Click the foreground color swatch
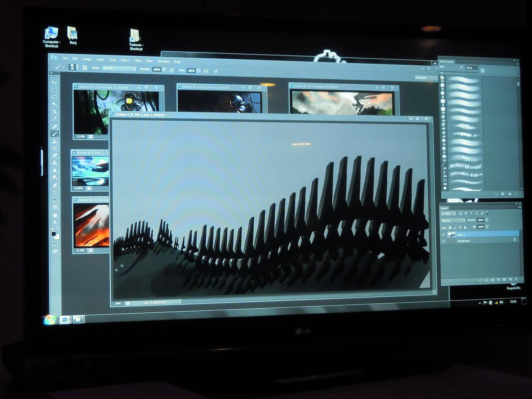This screenshot has width=532, height=399. [53, 234]
